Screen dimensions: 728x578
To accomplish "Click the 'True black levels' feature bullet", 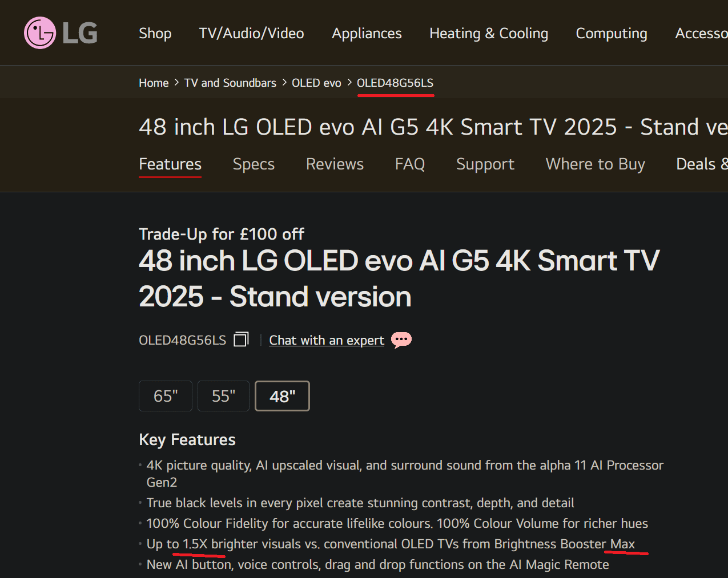I will tap(360, 503).
